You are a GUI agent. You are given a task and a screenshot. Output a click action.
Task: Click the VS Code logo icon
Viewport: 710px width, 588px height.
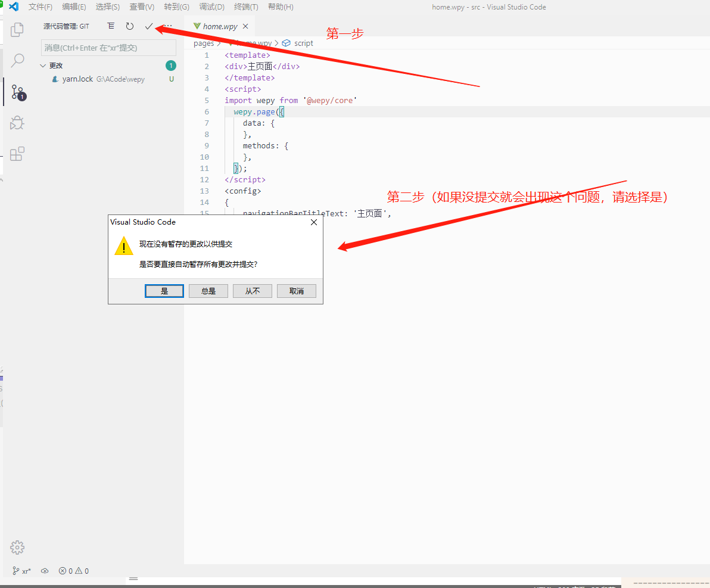14,7
